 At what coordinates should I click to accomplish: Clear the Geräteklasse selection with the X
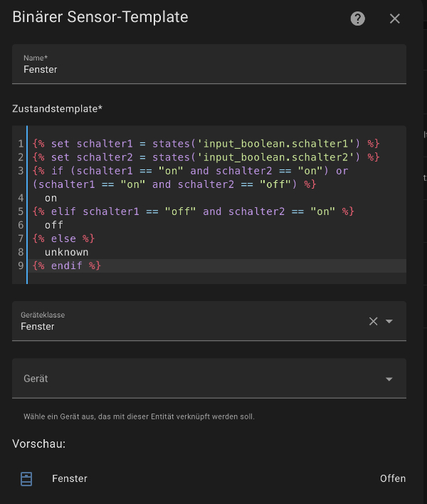[x=373, y=321]
